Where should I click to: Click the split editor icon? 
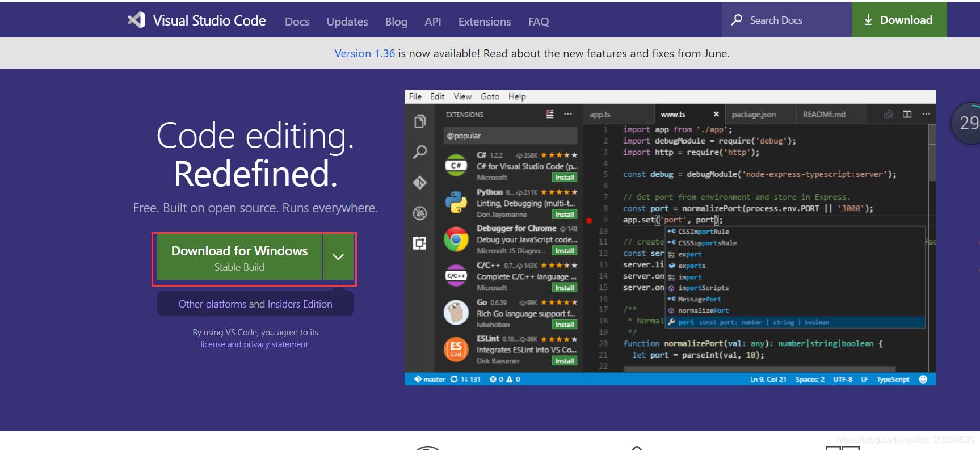click(907, 114)
